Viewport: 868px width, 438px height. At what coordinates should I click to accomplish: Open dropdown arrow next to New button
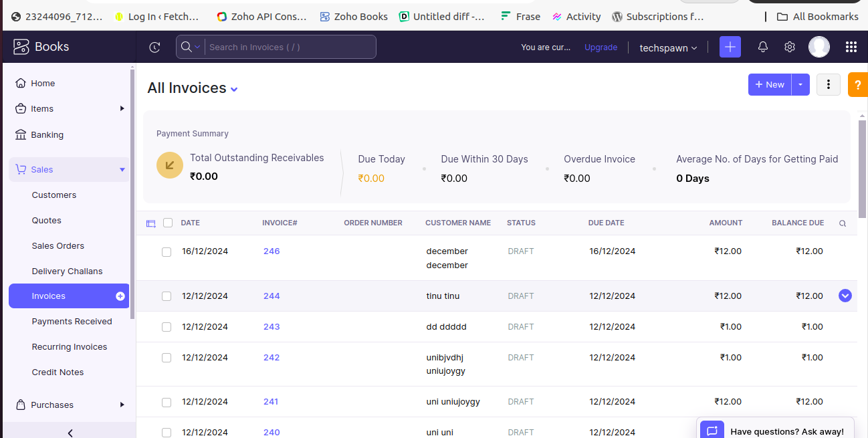[800, 85]
